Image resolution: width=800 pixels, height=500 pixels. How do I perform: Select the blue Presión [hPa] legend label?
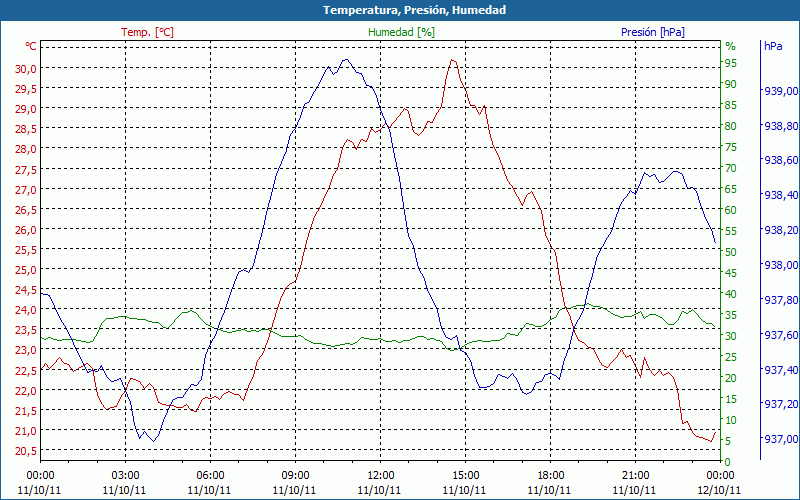653,32
